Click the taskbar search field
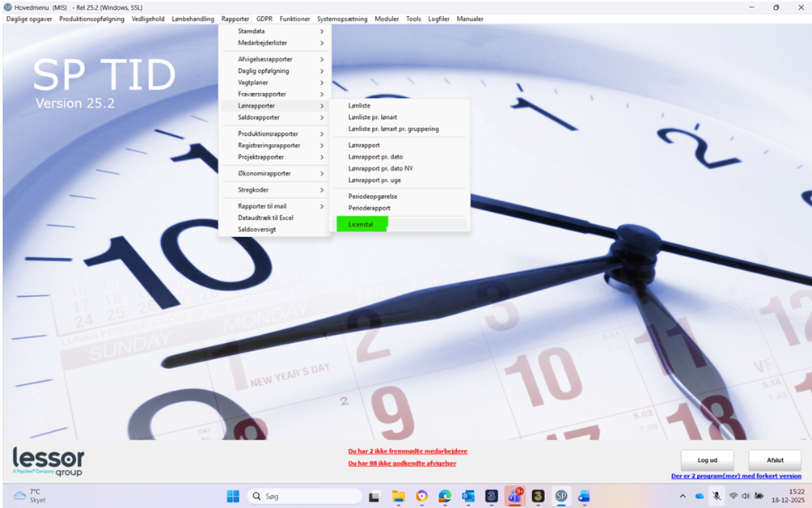Image resolution: width=812 pixels, height=508 pixels. coord(304,496)
